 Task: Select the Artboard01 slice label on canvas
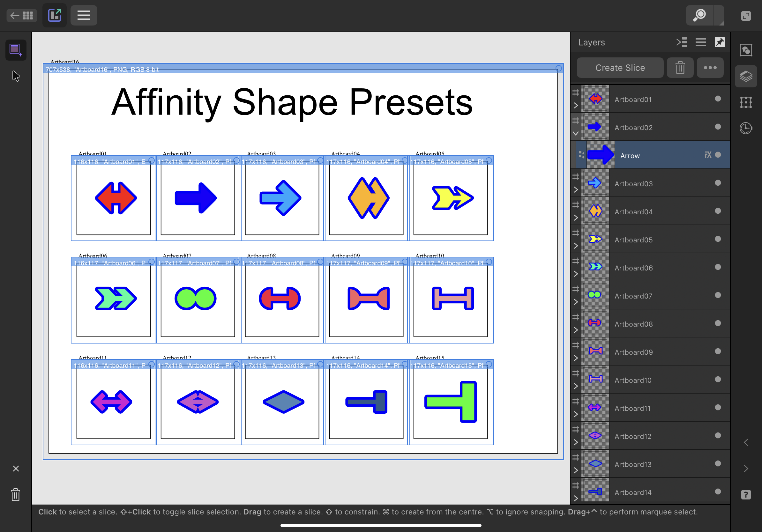[109, 161]
